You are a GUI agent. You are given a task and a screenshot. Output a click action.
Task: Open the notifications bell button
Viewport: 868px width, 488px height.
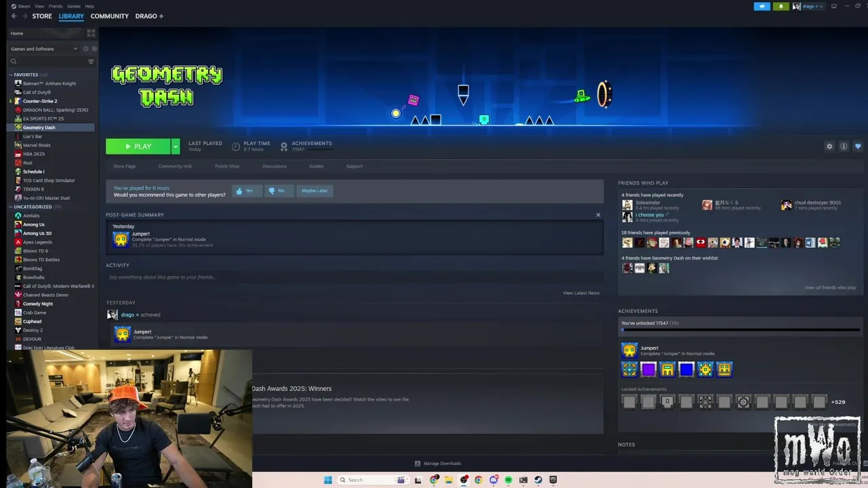[781, 6]
